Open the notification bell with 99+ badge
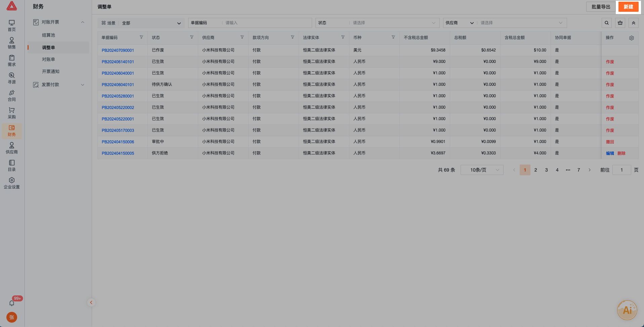The image size is (644, 327). coord(12,303)
